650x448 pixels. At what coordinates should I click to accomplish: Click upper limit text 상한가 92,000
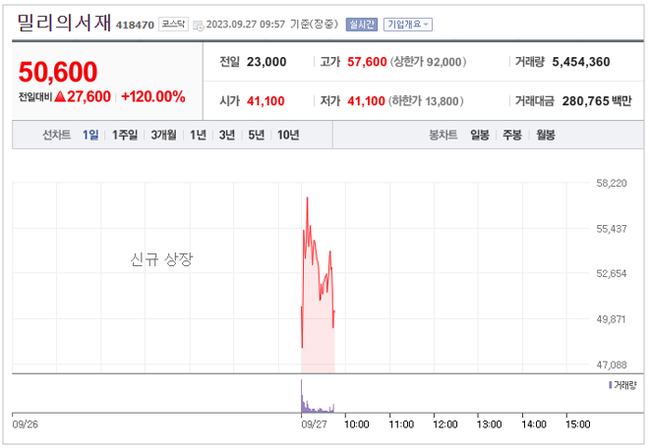coord(428,62)
